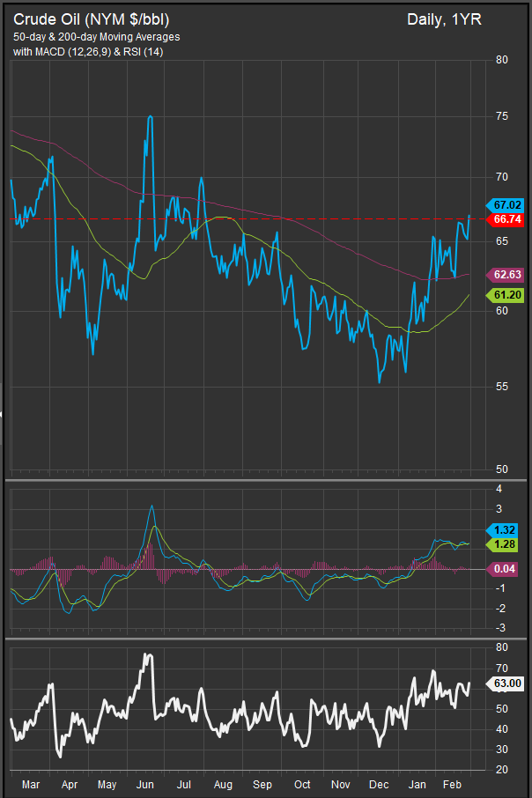The image size is (532, 798).
Task: Select the Jun month on time axis
Action: click(x=146, y=783)
